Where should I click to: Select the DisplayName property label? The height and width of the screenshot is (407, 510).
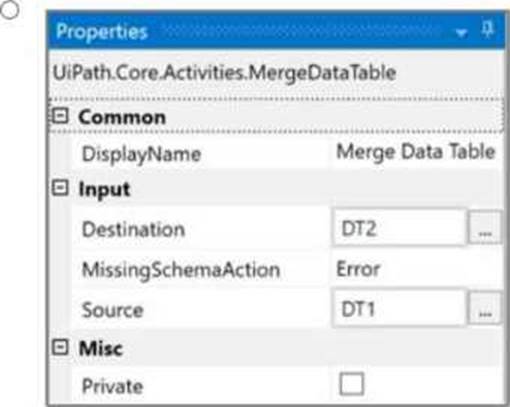(x=141, y=155)
